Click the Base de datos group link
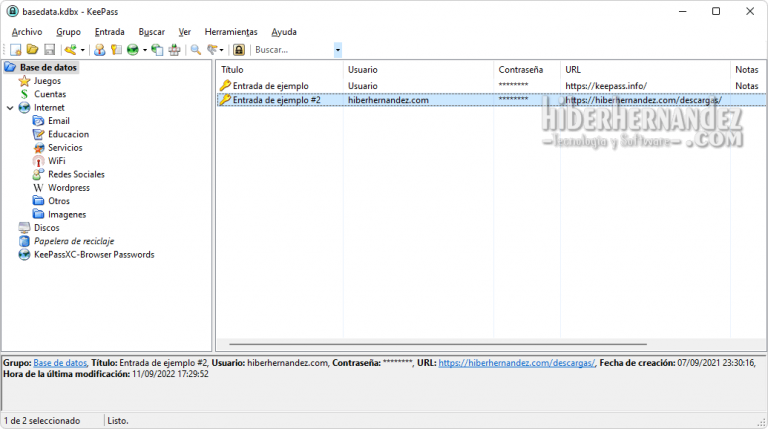The image size is (768, 429). (59, 363)
